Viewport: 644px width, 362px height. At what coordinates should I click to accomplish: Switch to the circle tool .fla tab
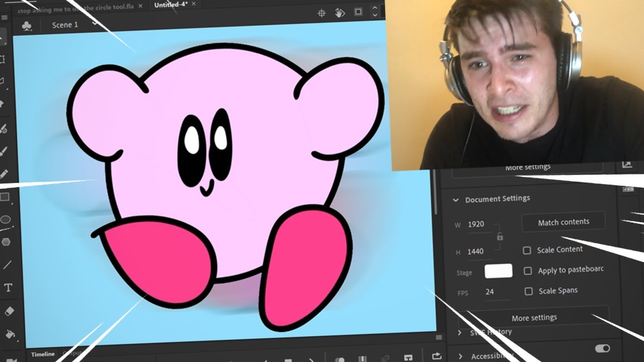pos(76,9)
